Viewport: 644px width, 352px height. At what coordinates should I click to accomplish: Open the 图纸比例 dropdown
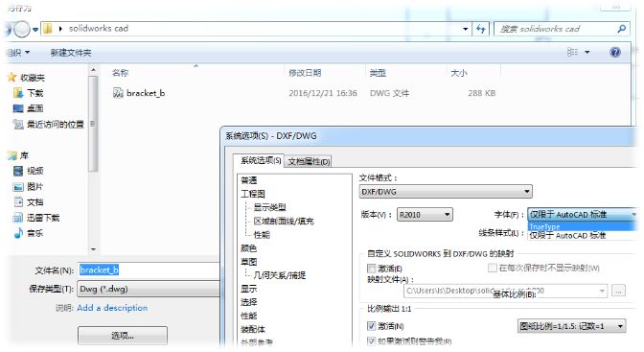click(x=571, y=326)
